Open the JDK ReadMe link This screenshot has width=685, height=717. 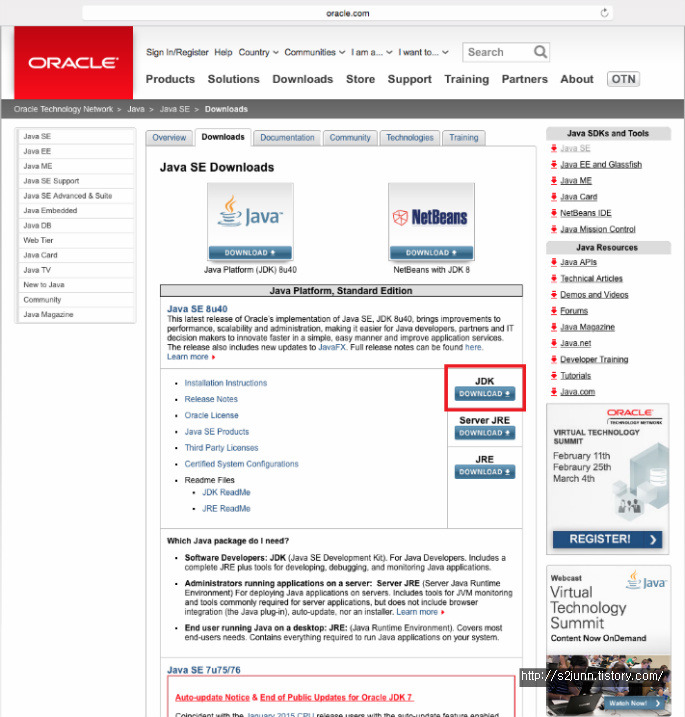[x=226, y=492]
